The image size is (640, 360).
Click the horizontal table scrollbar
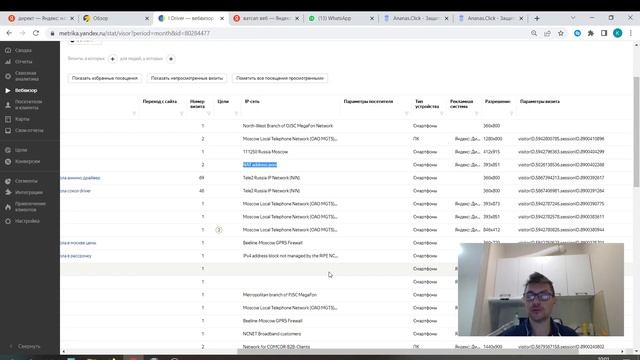(407, 351)
